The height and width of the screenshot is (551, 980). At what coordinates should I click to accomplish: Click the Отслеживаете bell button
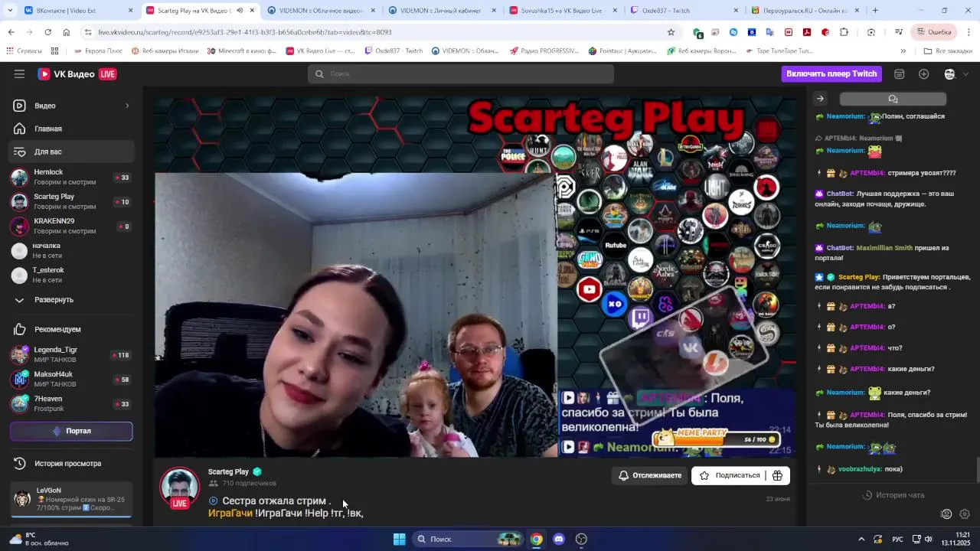pyautogui.click(x=649, y=475)
